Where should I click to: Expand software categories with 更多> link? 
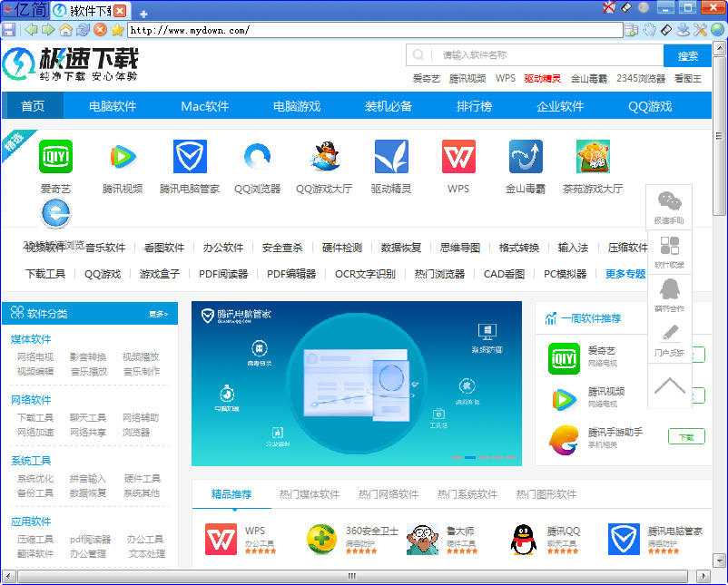pyautogui.click(x=158, y=314)
